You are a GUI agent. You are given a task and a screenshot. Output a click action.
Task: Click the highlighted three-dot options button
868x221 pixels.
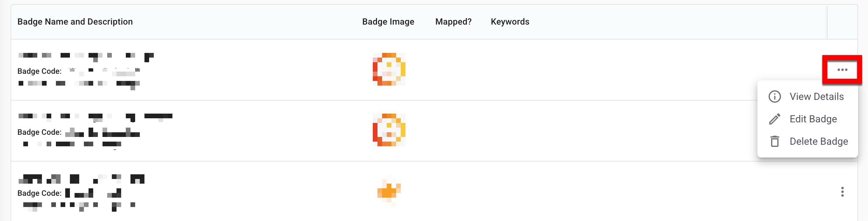[842, 70]
